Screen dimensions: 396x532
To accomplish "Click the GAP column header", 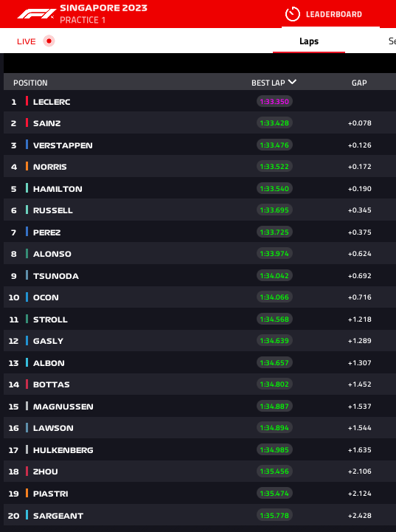I will tap(359, 83).
